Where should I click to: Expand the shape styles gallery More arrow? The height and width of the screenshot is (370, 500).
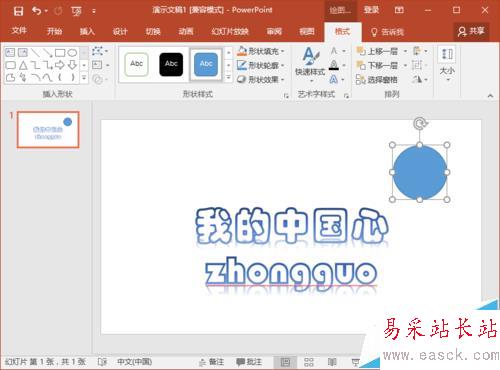pos(228,78)
